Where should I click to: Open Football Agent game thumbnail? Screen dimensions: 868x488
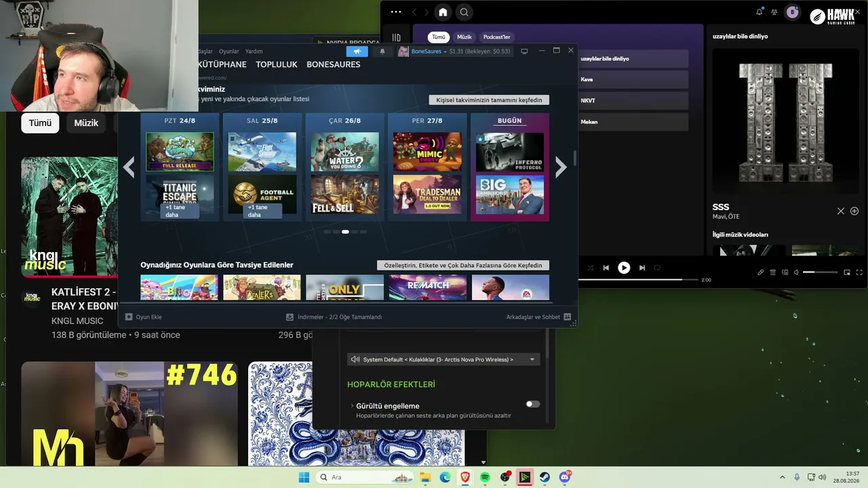coord(262,195)
